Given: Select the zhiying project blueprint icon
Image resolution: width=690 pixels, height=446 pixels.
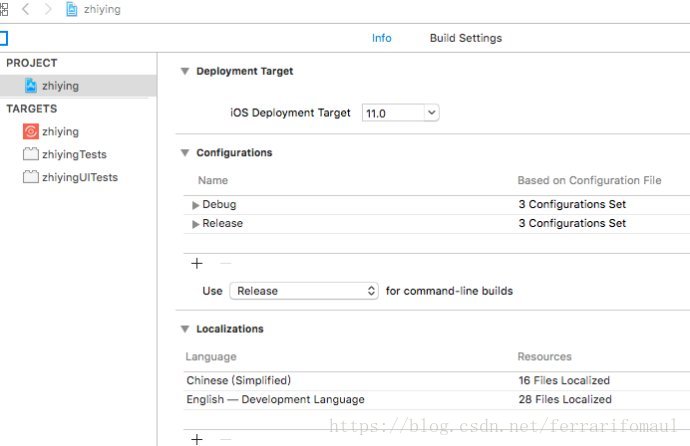Looking at the screenshot, I should (x=31, y=86).
